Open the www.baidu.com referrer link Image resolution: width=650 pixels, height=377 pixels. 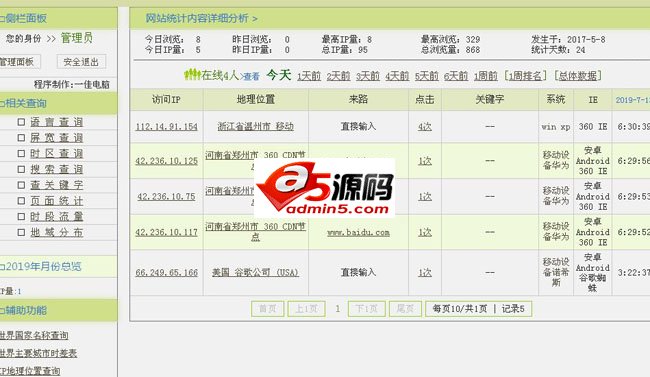tap(359, 232)
